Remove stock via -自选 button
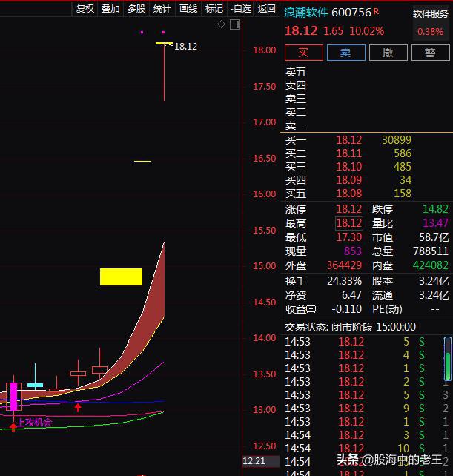 (241, 9)
